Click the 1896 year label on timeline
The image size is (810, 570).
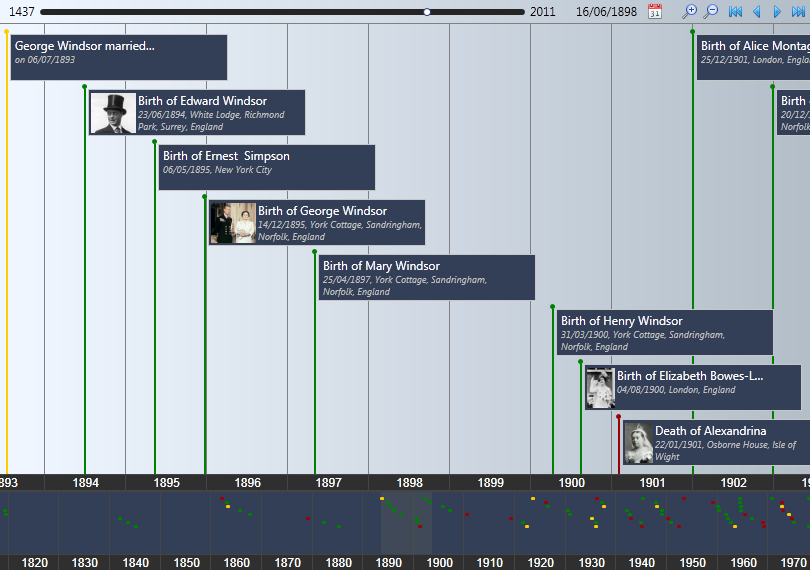point(247,483)
